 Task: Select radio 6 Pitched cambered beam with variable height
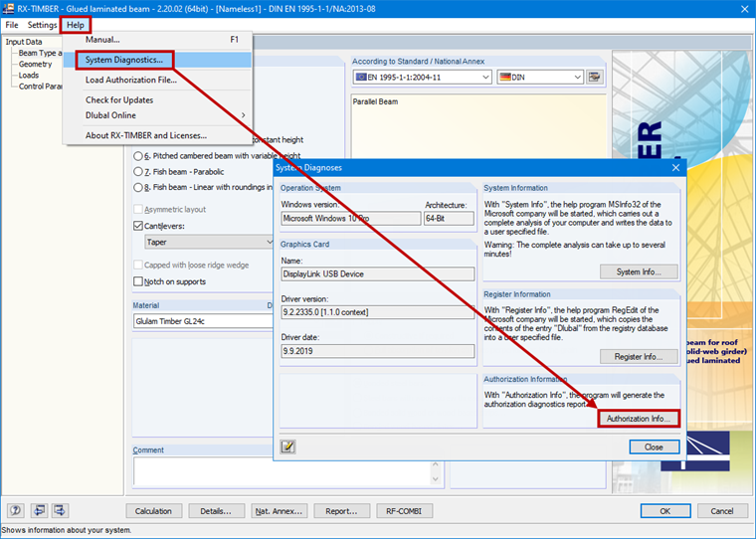coord(138,156)
